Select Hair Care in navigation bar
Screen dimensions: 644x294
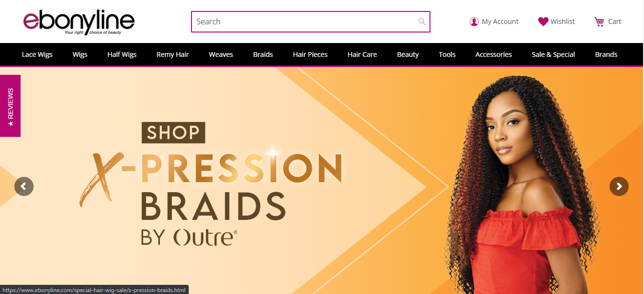(x=362, y=54)
